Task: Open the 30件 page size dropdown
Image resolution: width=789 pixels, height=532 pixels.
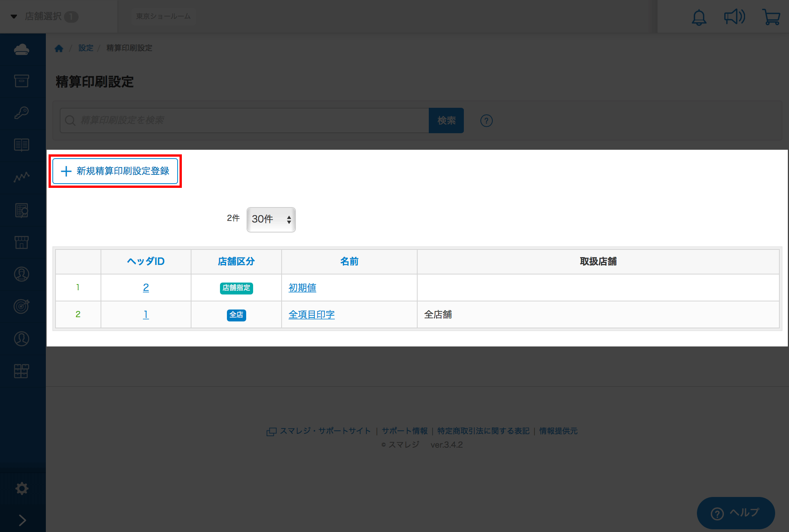Action: click(x=271, y=219)
